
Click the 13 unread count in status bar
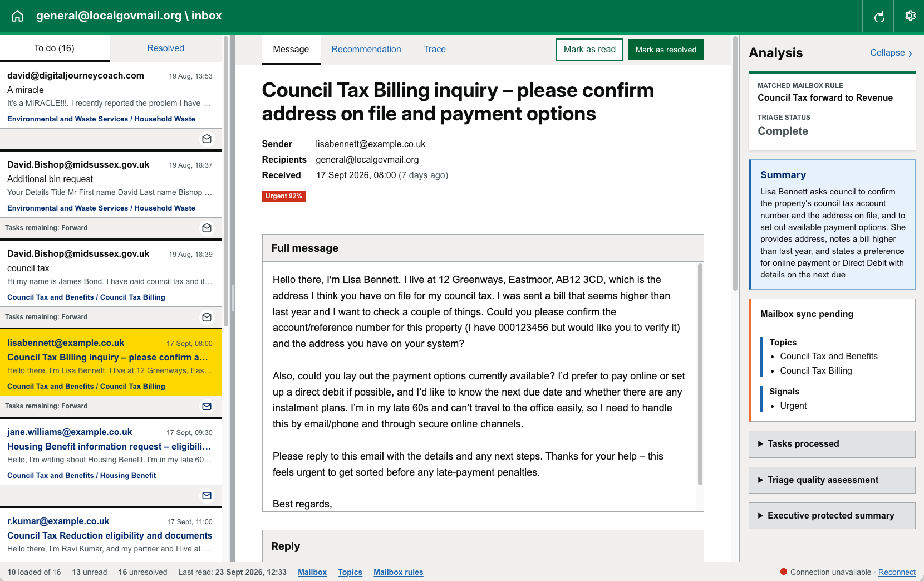[90, 572]
